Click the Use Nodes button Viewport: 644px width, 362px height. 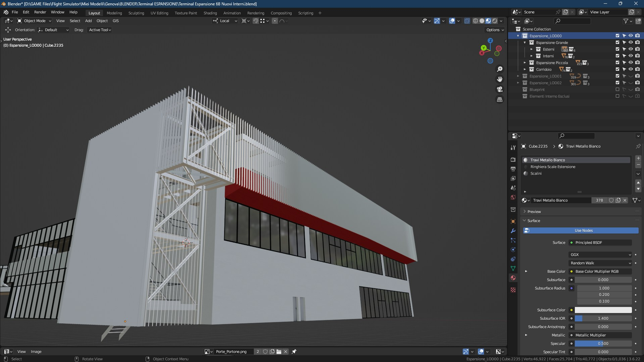[x=581, y=230]
